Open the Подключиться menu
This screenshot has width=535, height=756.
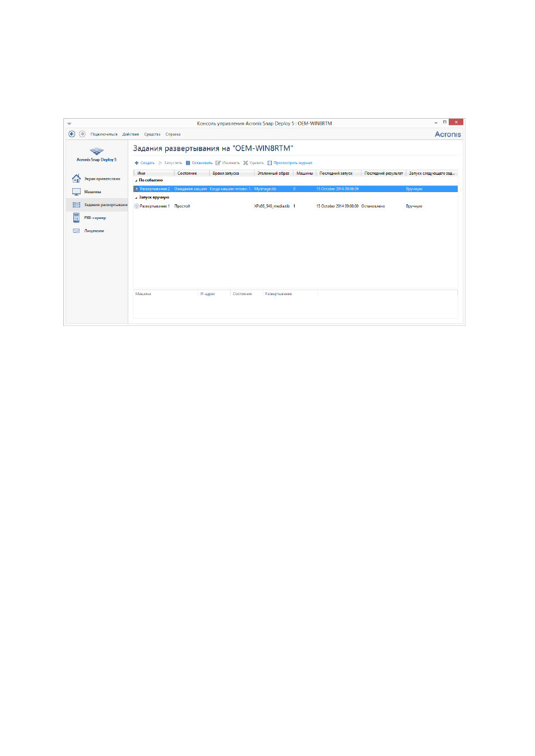tap(104, 134)
